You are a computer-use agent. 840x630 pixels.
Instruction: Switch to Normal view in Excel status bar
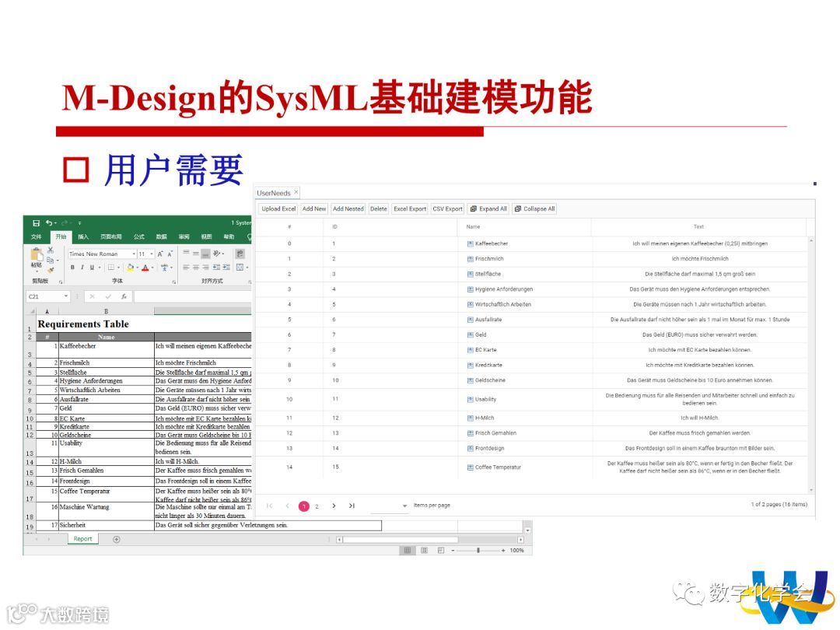click(407, 550)
